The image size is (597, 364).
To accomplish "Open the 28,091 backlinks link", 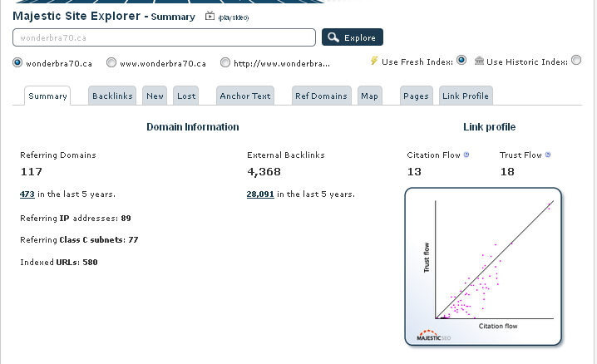I will pos(260,194).
